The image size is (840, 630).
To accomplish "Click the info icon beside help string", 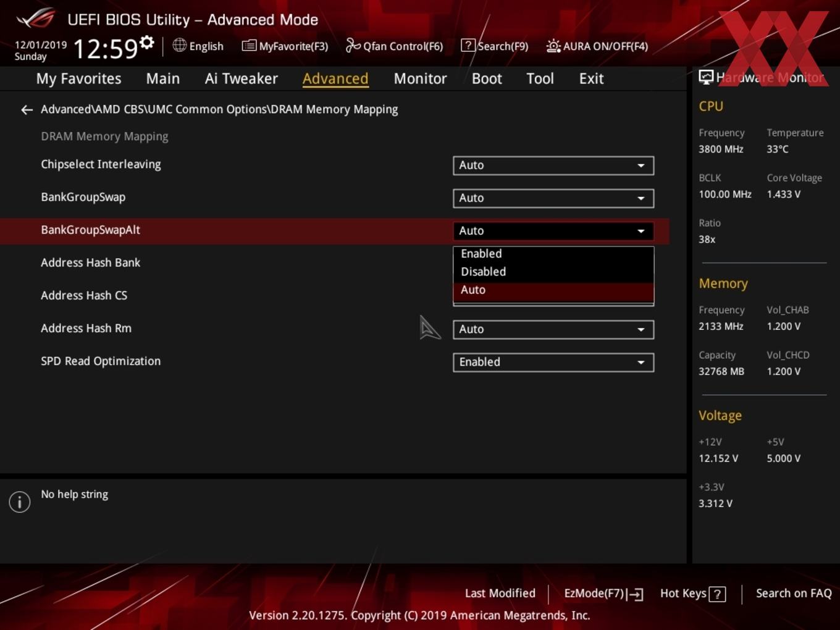I will coord(20,502).
